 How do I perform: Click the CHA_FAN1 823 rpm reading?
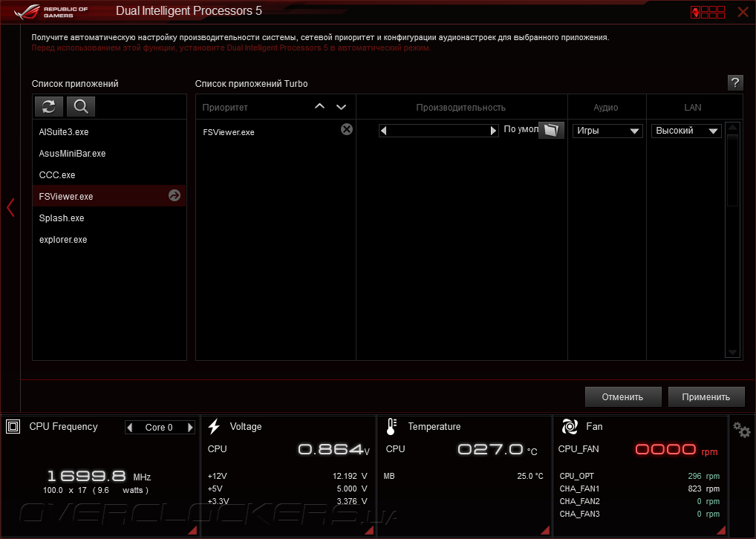point(703,489)
